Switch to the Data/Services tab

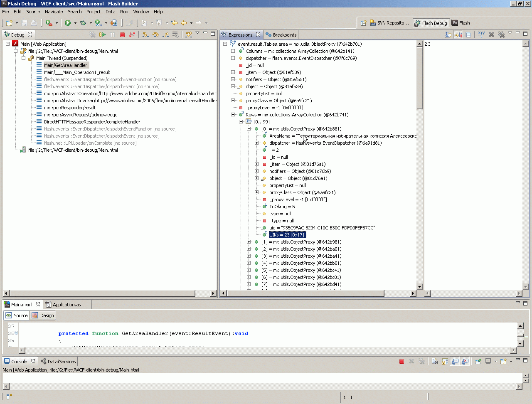tap(58, 362)
